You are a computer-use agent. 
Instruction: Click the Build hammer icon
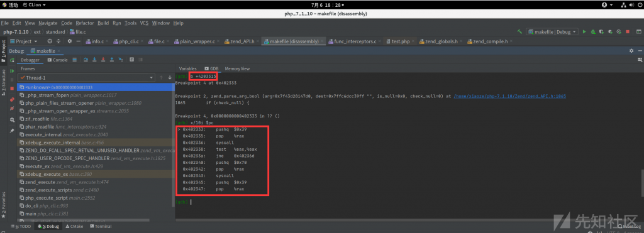coord(519,31)
